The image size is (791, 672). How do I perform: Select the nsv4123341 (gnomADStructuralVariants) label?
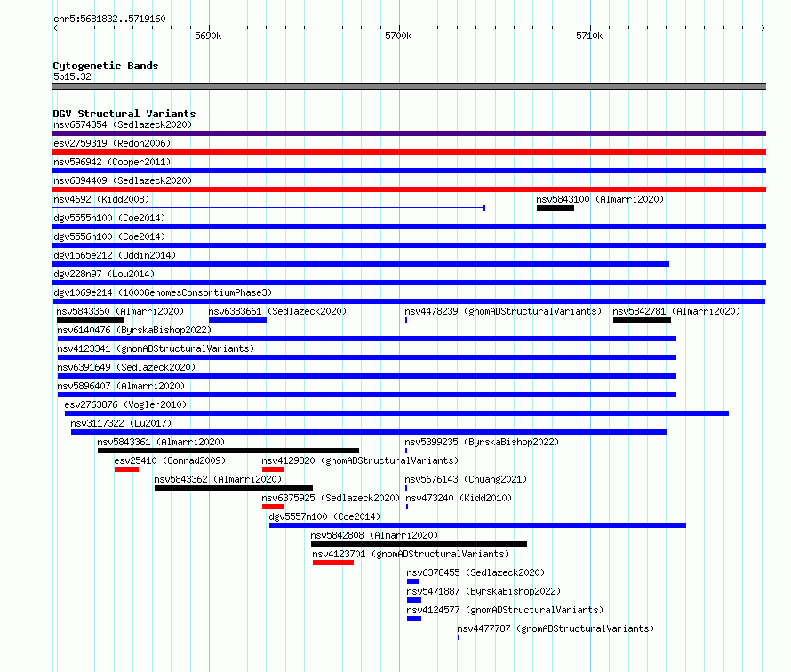pos(156,348)
